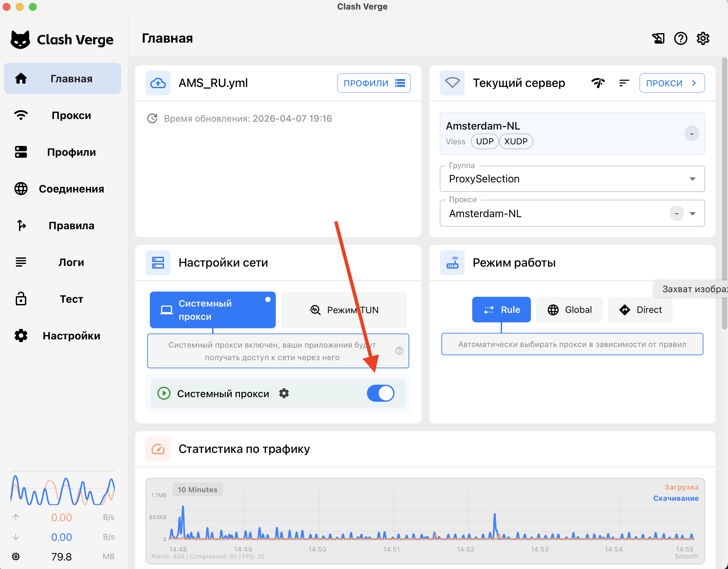Click the Clash Verge cat logo
This screenshot has height=569, width=728.
(20, 40)
